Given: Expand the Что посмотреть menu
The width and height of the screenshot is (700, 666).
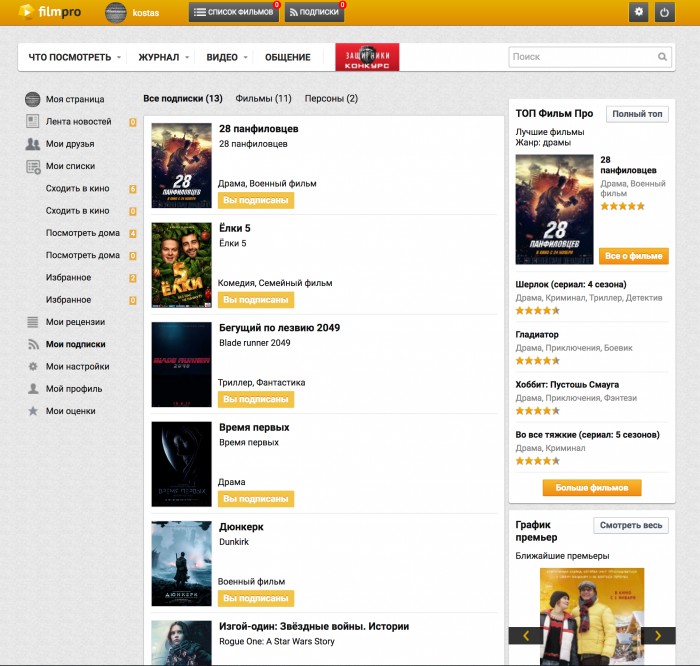Looking at the screenshot, I should [74, 57].
